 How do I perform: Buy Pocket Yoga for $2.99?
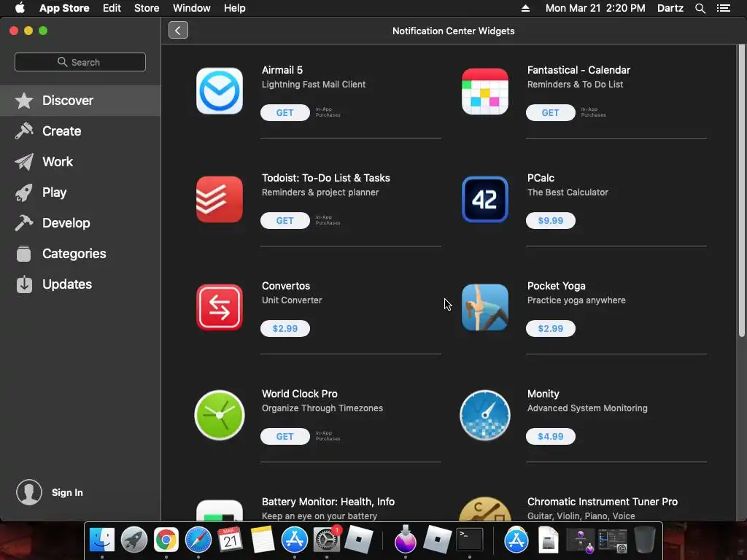pos(550,329)
